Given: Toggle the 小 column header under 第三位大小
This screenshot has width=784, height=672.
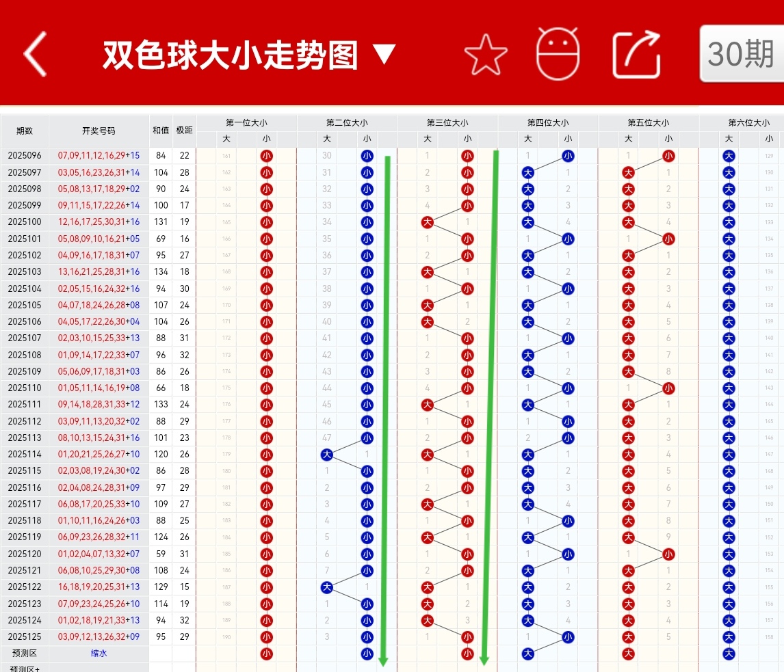Looking at the screenshot, I should coord(467,139).
